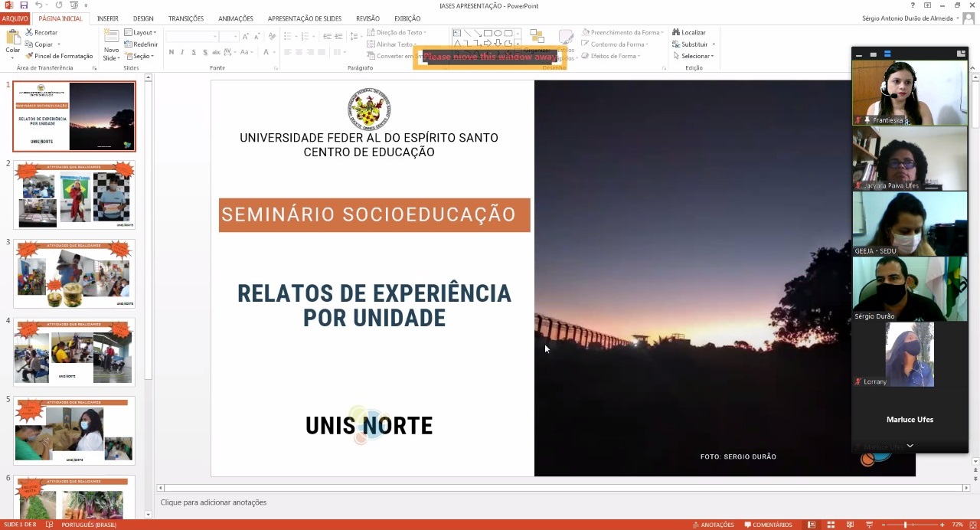Open the Layout dropdown
Viewport: 980px width, 530px height.
pos(141,32)
